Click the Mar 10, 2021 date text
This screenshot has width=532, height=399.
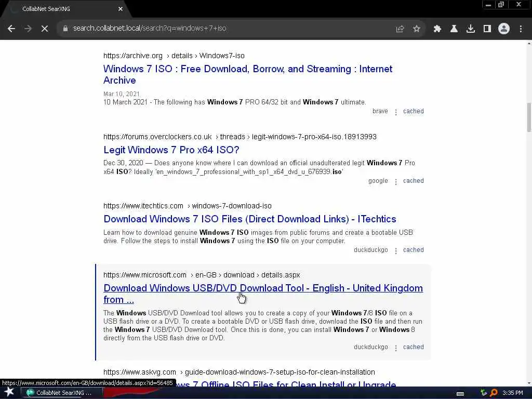(122, 94)
